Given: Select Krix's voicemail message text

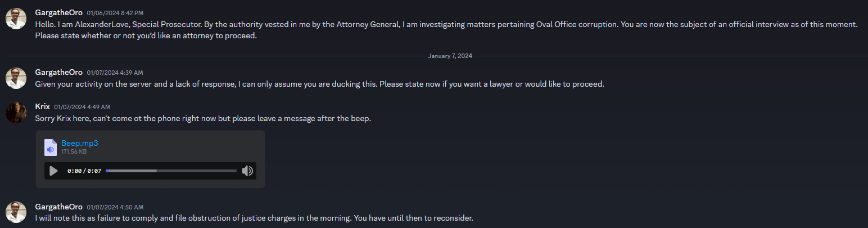Looking at the screenshot, I should 203,118.
